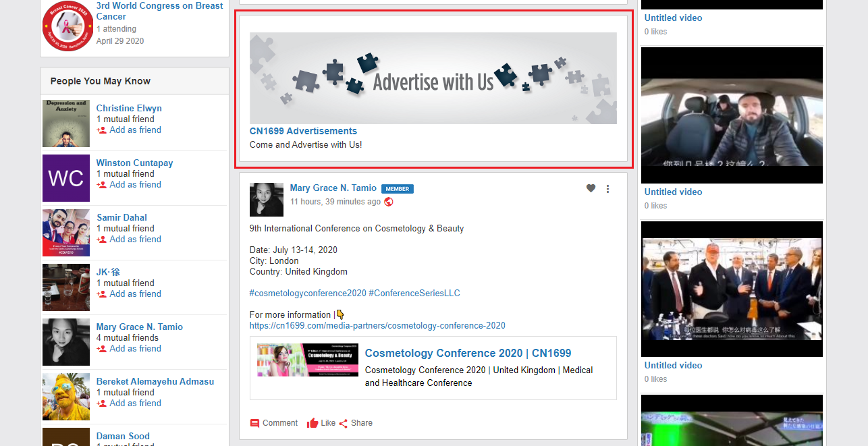This screenshot has width=868, height=446.
Task: Open the Cosmetology Conference 2020 | CN1699 preview title
Action: (x=468, y=353)
